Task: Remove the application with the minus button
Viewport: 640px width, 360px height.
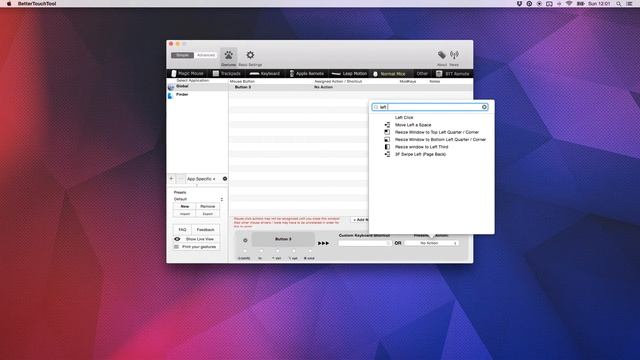Action: [180, 179]
